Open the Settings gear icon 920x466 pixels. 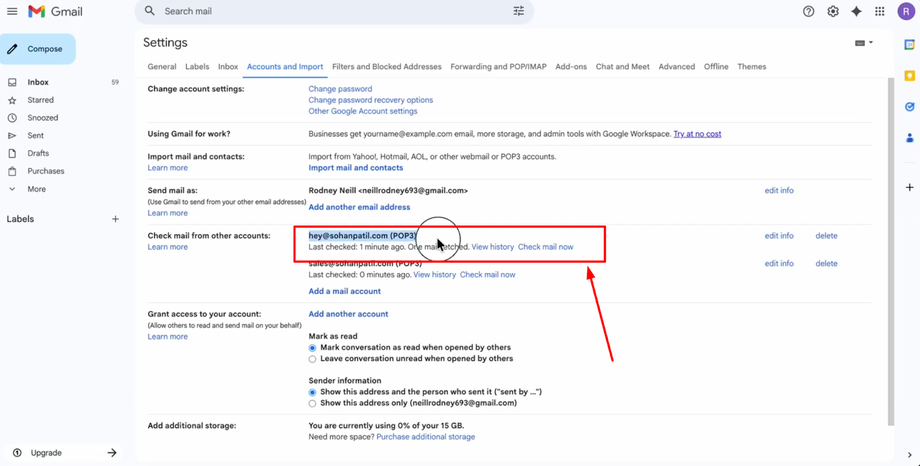point(832,11)
